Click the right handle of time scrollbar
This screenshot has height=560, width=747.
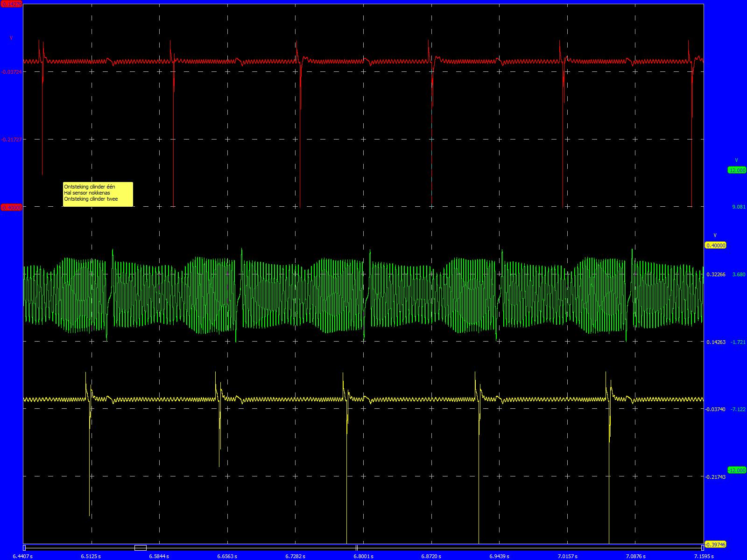[702, 548]
